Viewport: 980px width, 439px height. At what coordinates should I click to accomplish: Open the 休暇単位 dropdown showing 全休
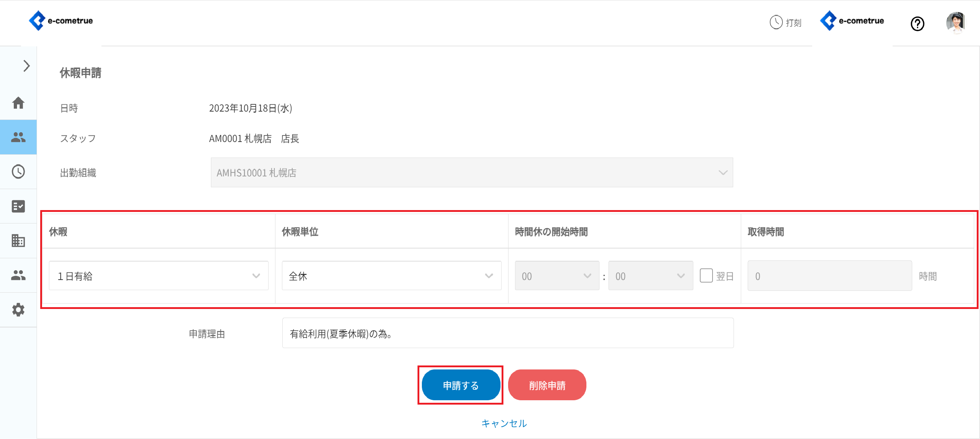pyautogui.click(x=391, y=276)
